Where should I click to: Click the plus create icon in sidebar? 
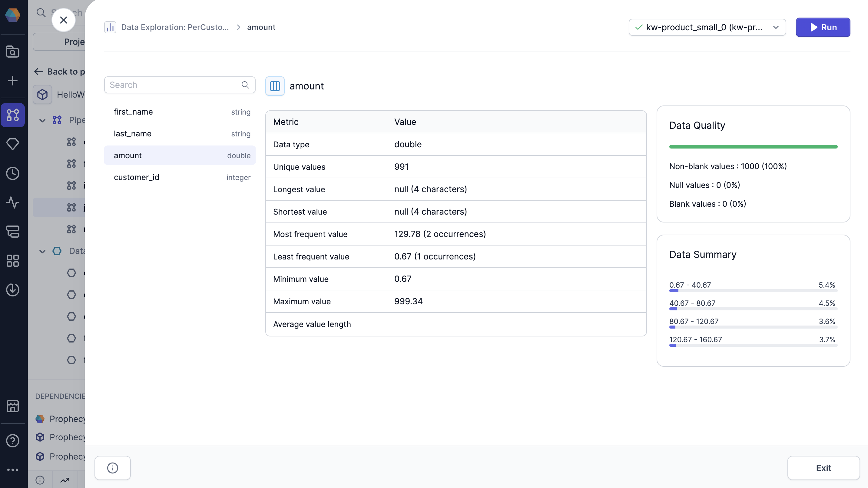[x=13, y=81]
